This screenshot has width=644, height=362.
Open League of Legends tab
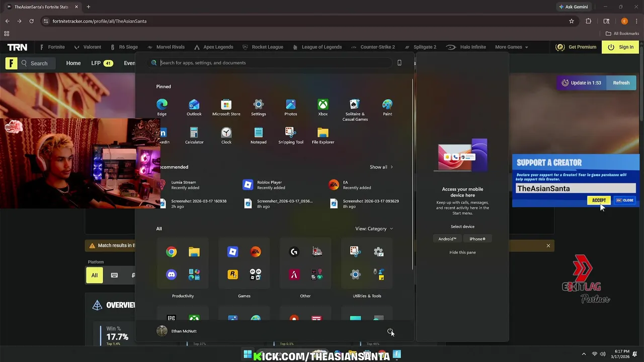coord(317,47)
